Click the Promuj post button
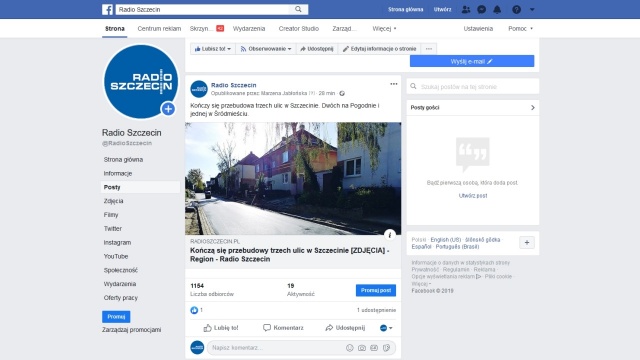The width and height of the screenshot is (640, 360). 376,290
